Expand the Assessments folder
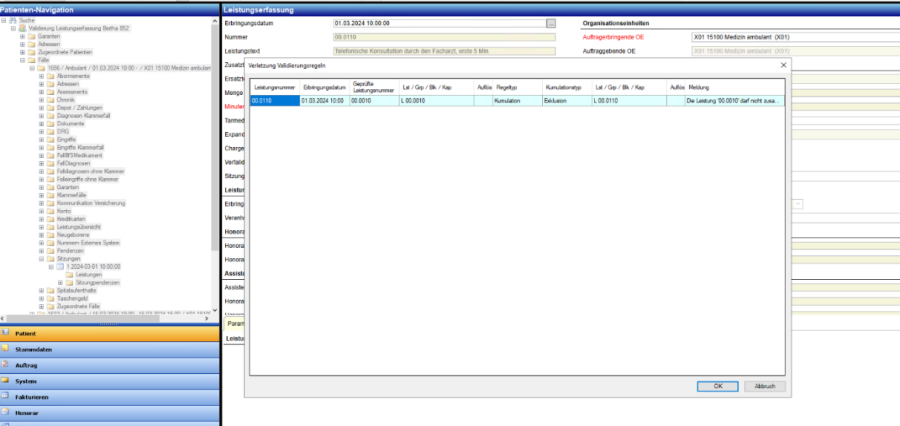900x426 pixels. (41, 92)
